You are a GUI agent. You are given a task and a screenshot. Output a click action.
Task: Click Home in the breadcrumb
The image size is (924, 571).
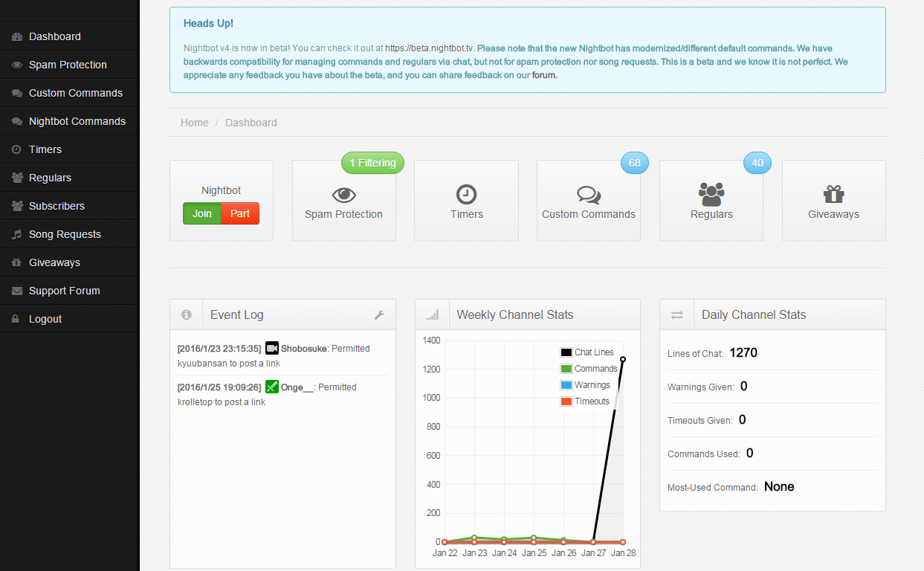pos(195,123)
